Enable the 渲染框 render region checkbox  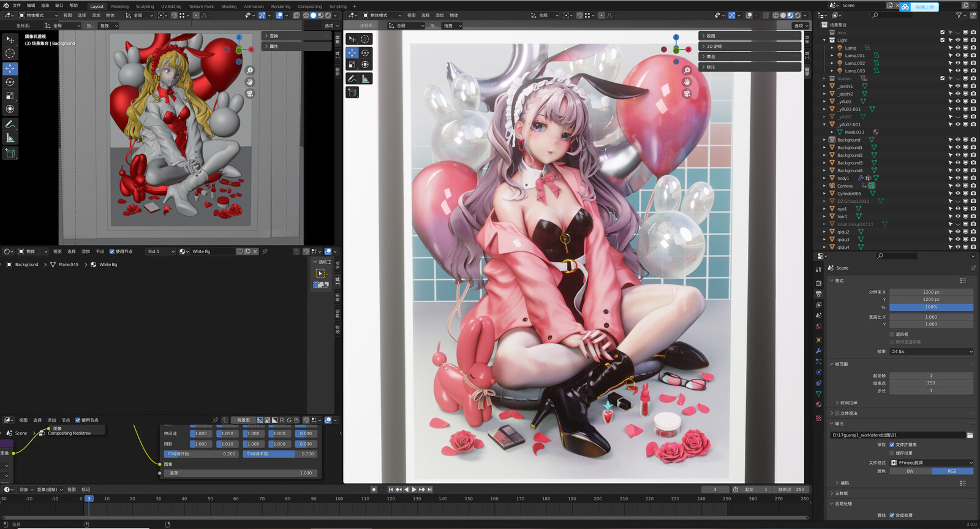click(892, 334)
